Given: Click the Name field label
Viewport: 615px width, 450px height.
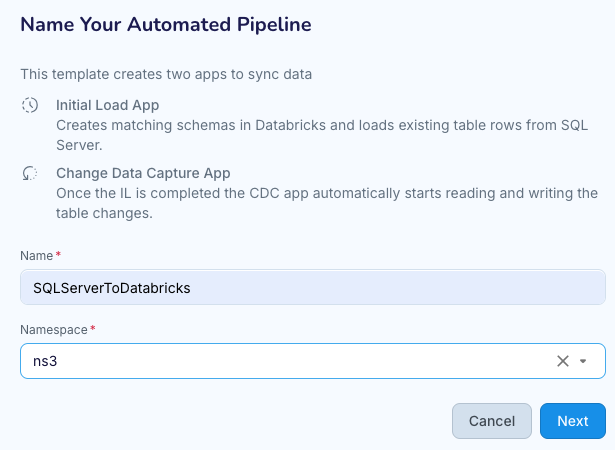Looking at the screenshot, I should pos(37,256).
